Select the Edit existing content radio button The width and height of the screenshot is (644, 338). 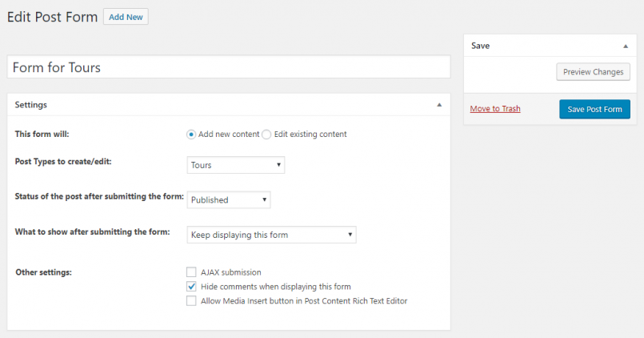pos(266,135)
